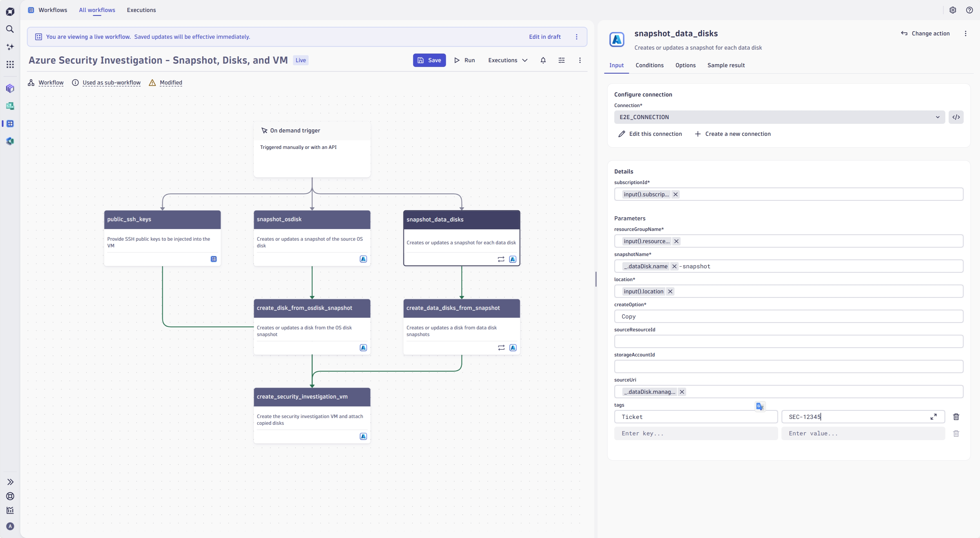The height and width of the screenshot is (538, 980).
Task: Expand the left sidebar with double chevron
Action: [10, 482]
